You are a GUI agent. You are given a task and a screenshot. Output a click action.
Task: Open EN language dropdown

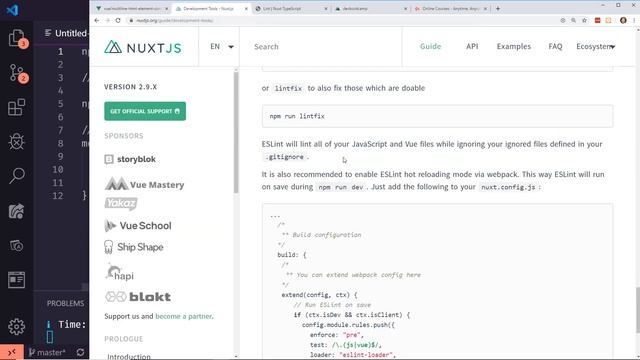coord(222,47)
